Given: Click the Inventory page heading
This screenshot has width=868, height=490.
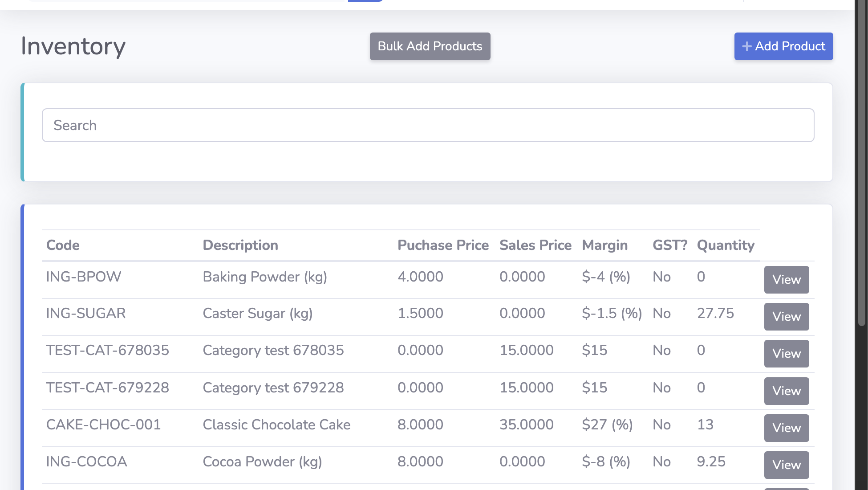Looking at the screenshot, I should point(73,46).
